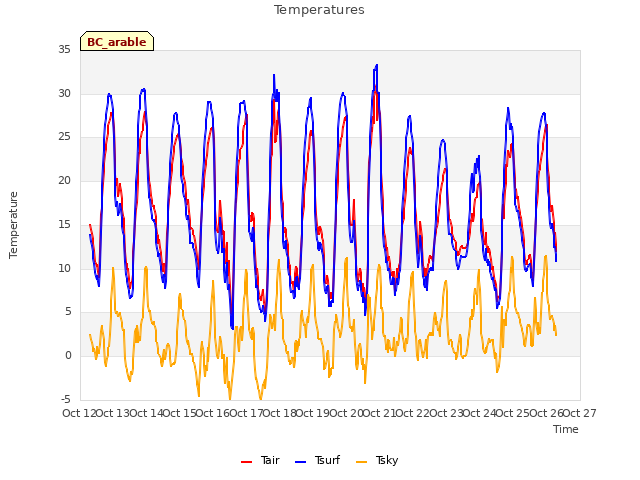Click the 0 y-axis tick value

coord(68,356)
